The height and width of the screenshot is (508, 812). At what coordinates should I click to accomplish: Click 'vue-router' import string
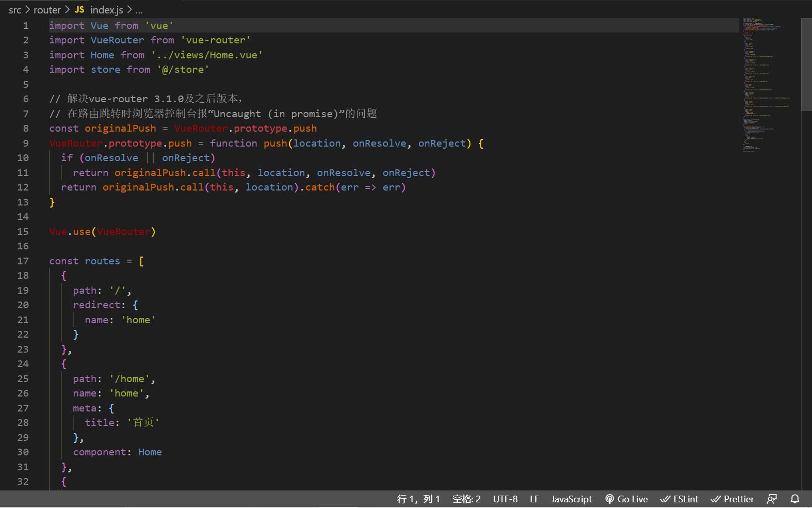click(x=216, y=40)
